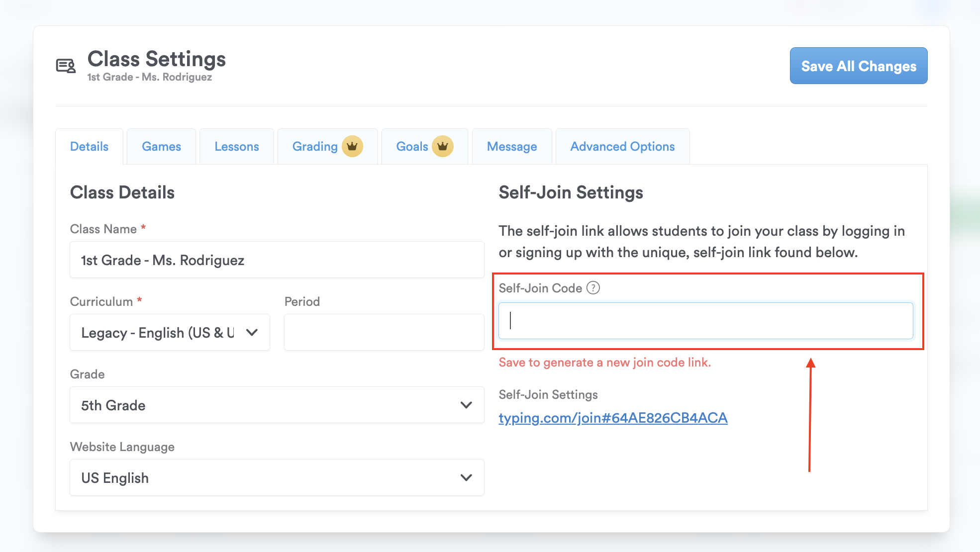
Task: Focus the Self-Join Code input field
Action: 705,321
